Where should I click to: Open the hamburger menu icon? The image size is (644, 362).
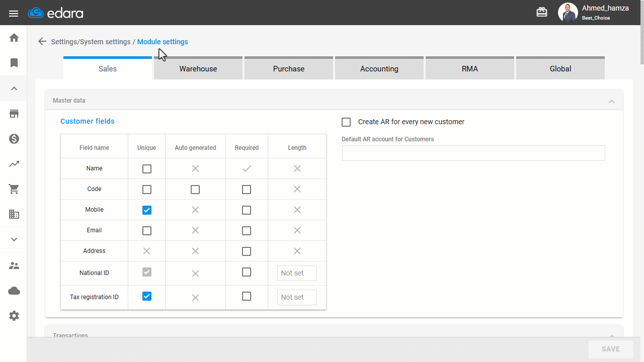[14, 13]
